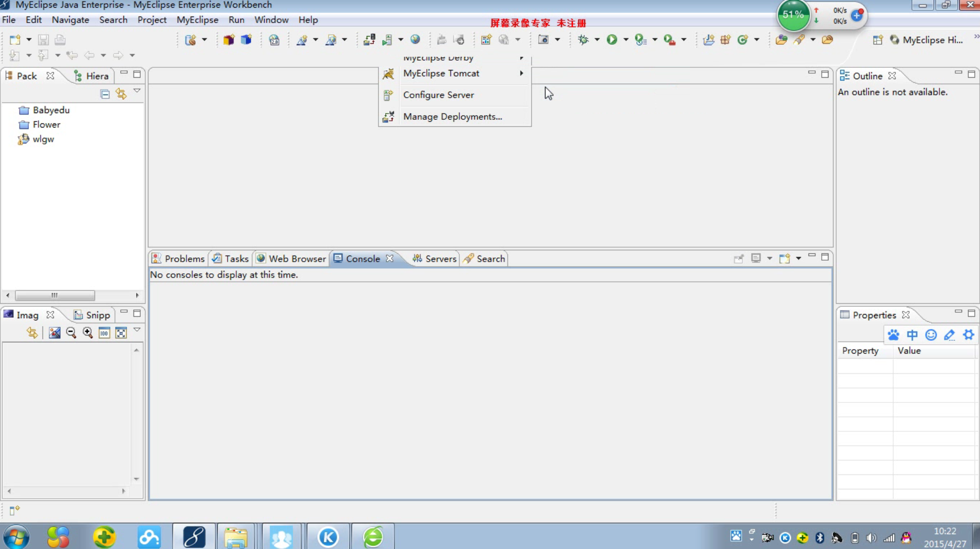Click the smiley face icon in Properties toolbar
Screen dimensions: 980x549
pos(931,335)
